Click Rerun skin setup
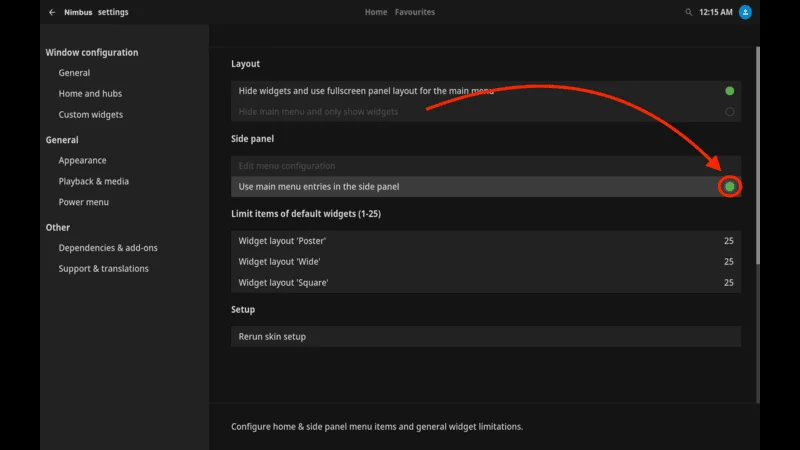This screenshot has height=450, width=800. point(486,337)
